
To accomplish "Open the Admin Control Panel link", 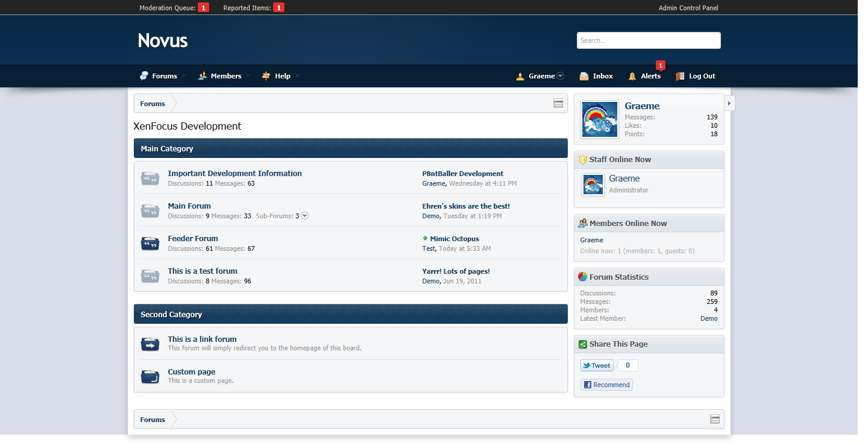I will [x=688, y=8].
